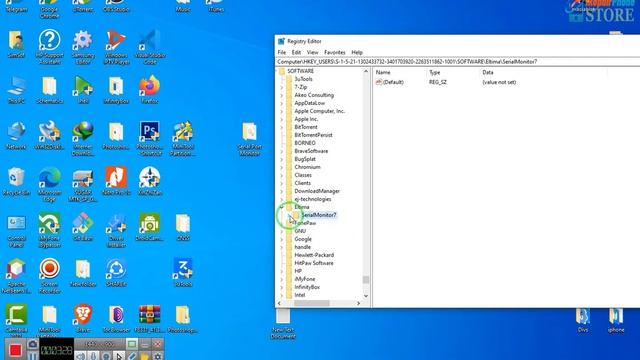Viewport: 640px width, 360px height.
Task: Expand the BitTorrent registry key
Action: (x=282, y=127)
